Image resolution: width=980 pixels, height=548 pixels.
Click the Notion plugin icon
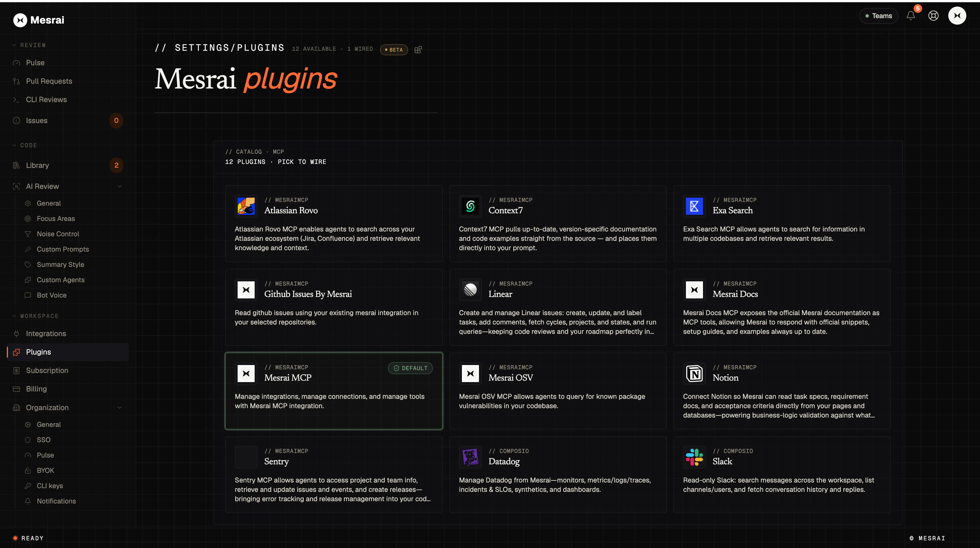pos(694,373)
